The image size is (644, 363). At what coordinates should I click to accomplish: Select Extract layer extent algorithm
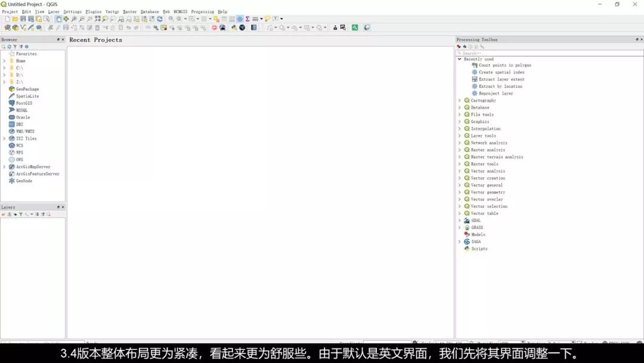tap(501, 79)
